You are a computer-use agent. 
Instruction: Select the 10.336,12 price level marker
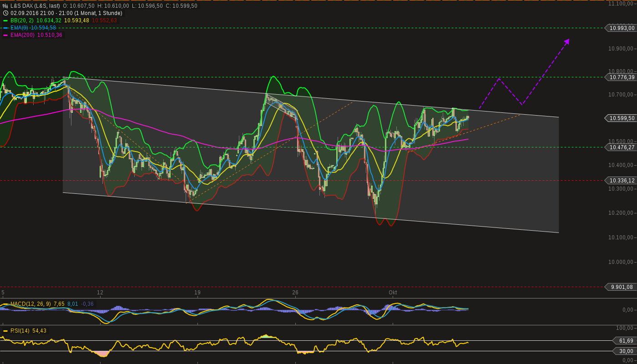click(x=621, y=181)
